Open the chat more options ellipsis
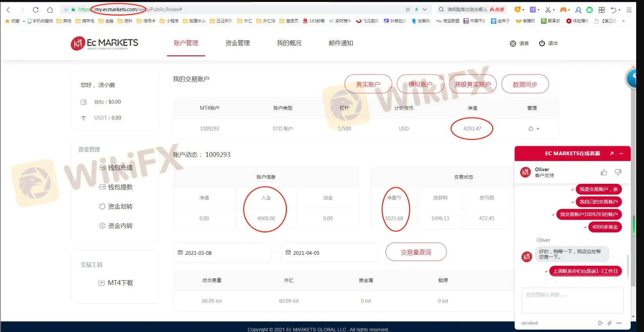Image resolution: width=644 pixels, height=332 pixels. click(x=619, y=323)
